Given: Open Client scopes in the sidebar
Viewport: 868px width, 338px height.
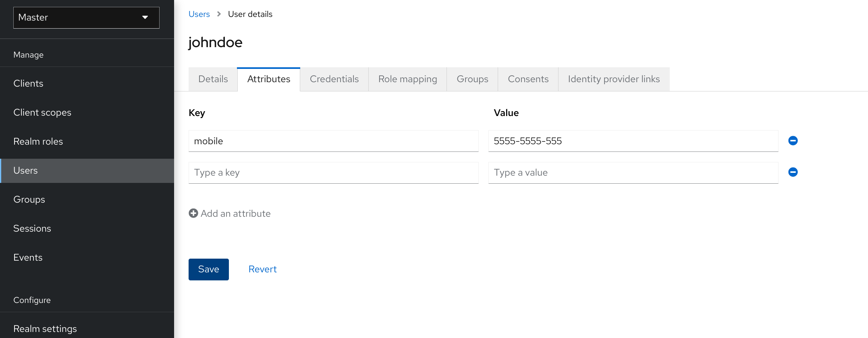Looking at the screenshot, I should tap(87, 112).
